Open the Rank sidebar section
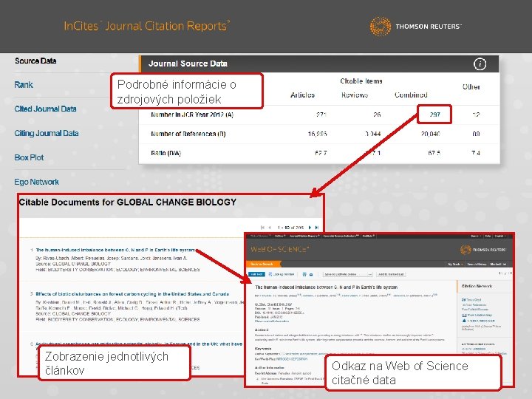The image size is (532, 399). click(x=24, y=84)
